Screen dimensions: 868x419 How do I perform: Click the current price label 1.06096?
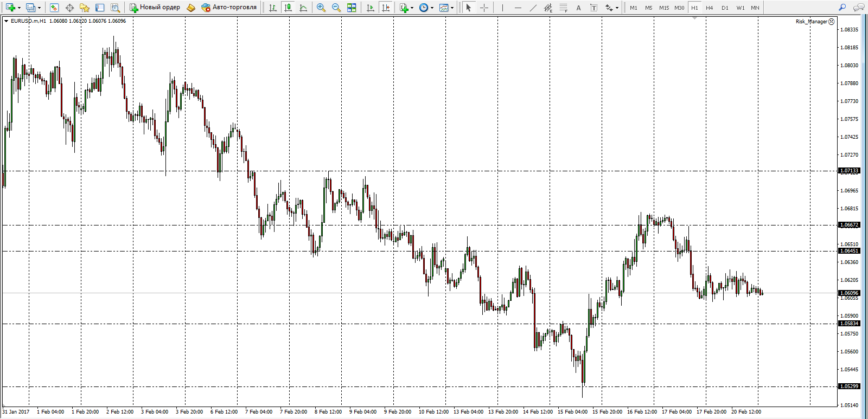[x=849, y=293]
